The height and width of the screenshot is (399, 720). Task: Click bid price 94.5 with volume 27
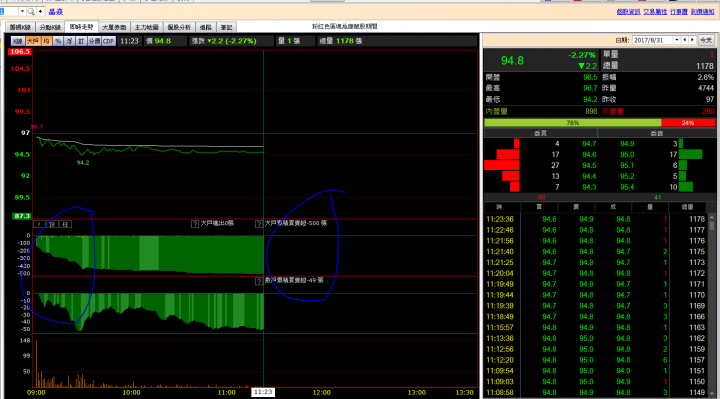tap(589, 165)
